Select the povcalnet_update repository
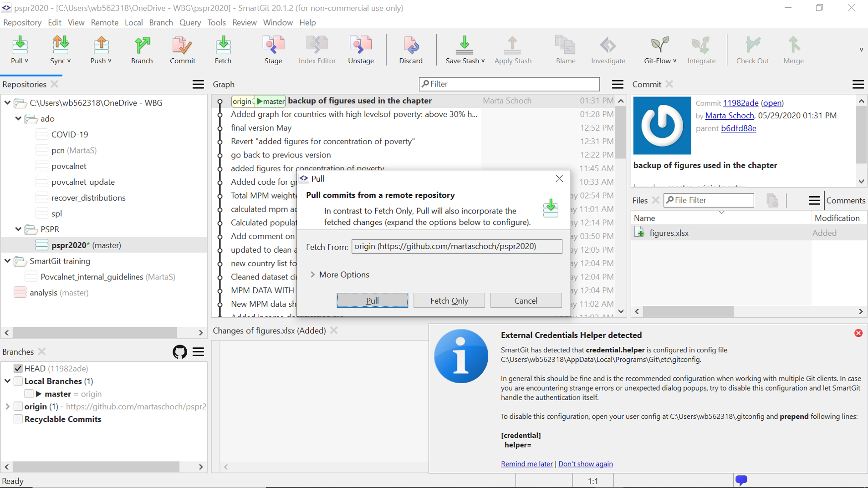The height and width of the screenshot is (488, 868). (x=83, y=182)
